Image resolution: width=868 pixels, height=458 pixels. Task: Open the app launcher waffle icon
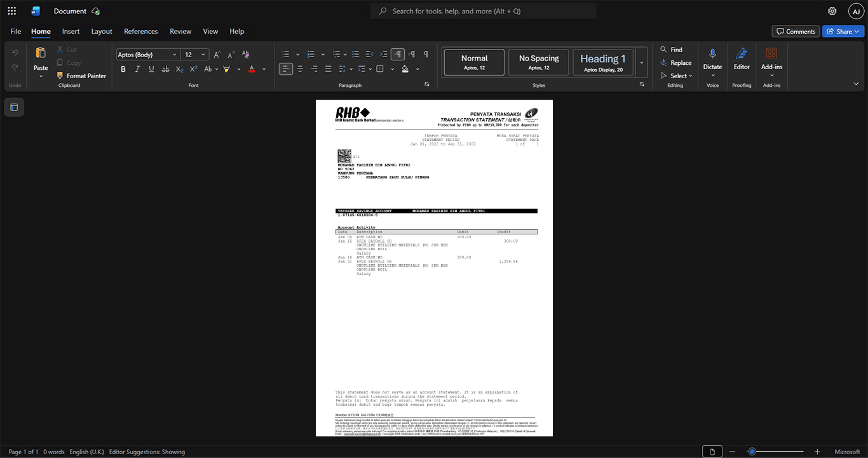tap(11, 11)
